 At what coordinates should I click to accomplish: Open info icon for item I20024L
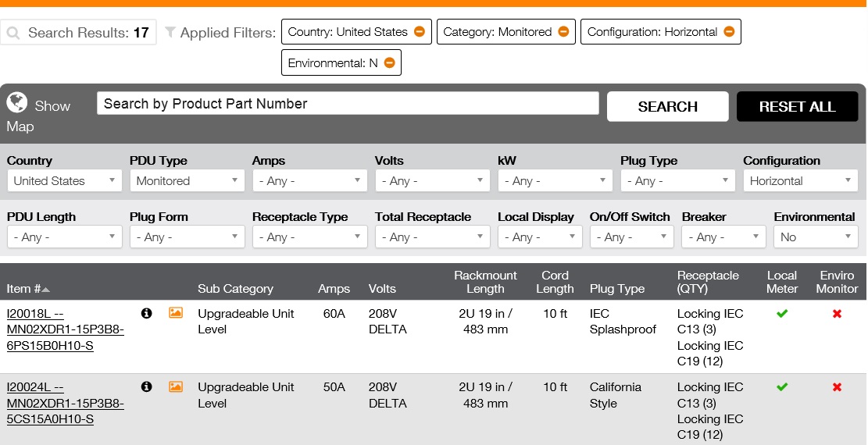[146, 386]
